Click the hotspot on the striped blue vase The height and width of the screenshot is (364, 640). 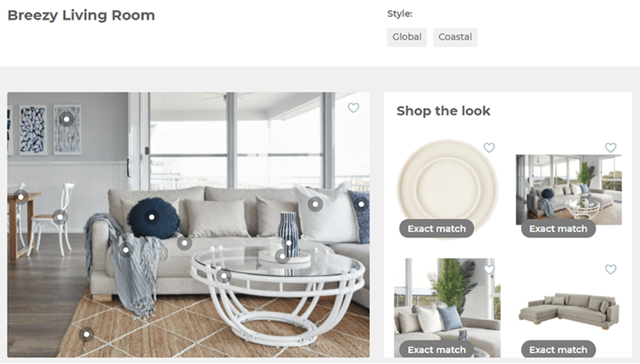click(x=289, y=243)
